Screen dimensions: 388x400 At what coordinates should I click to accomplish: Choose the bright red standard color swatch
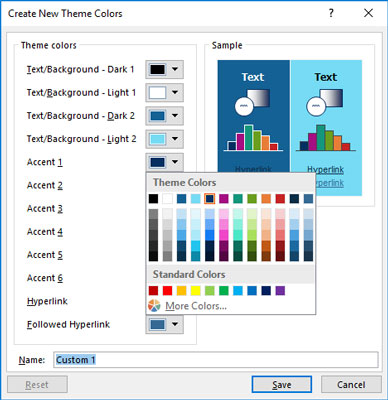coord(167,291)
